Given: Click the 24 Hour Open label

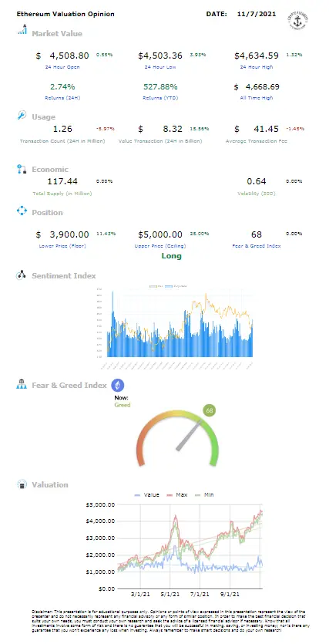Looking at the screenshot, I should (x=62, y=66).
